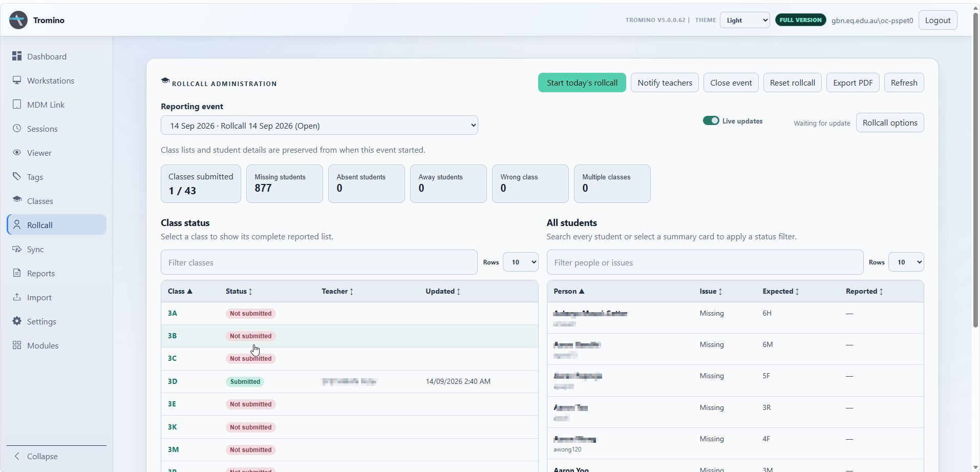Click the page vertical scrollbar

975,169
